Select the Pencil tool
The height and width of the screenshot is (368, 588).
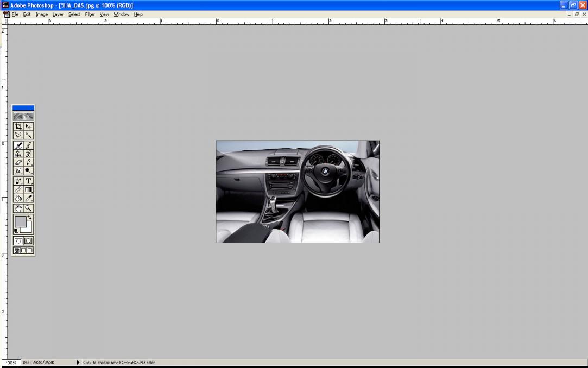click(28, 163)
